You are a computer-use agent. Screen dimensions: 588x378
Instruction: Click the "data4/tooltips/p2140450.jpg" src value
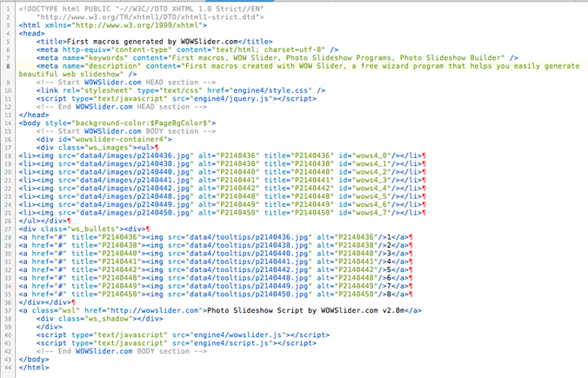point(249,295)
